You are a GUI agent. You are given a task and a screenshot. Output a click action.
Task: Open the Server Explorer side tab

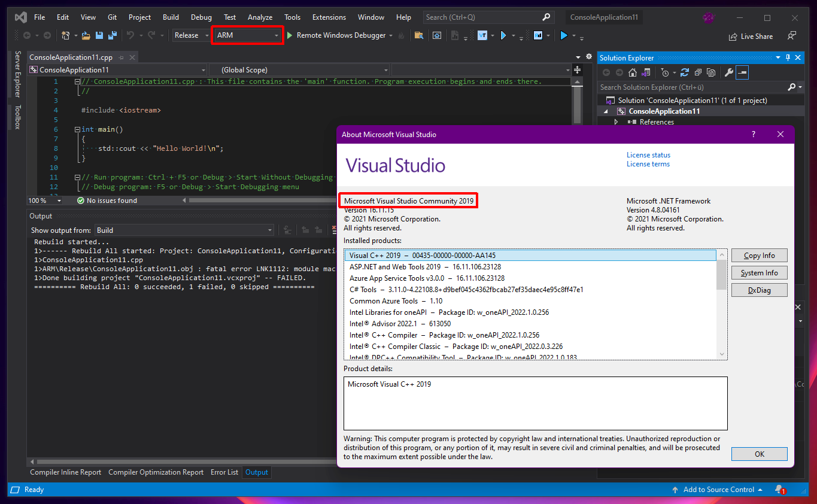click(17, 74)
